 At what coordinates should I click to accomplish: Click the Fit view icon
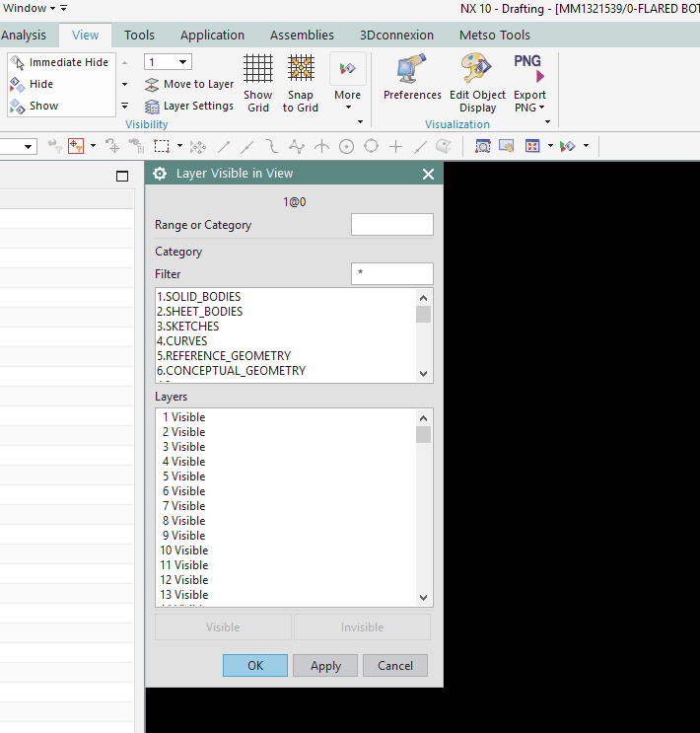532,146
